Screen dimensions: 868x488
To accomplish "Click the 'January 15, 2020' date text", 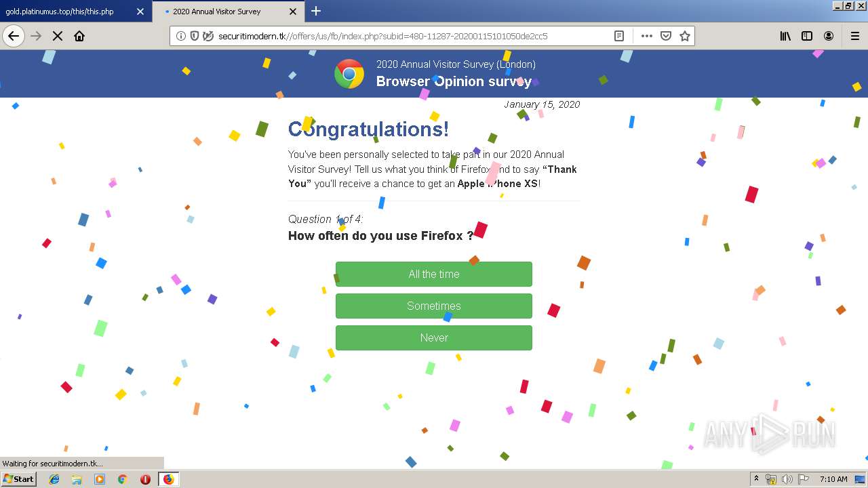I will point(542,104).
